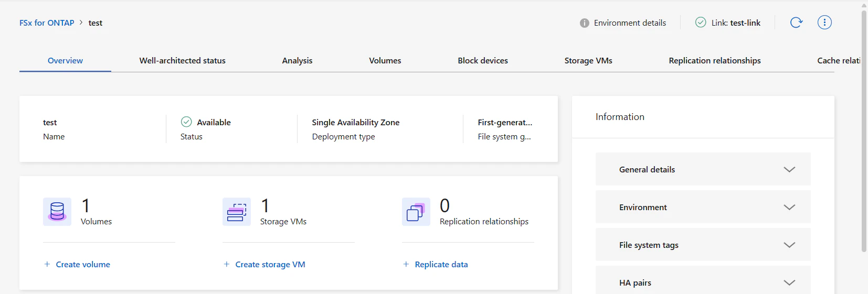
Task: Go to the Analysis tab
Action: 297,61
